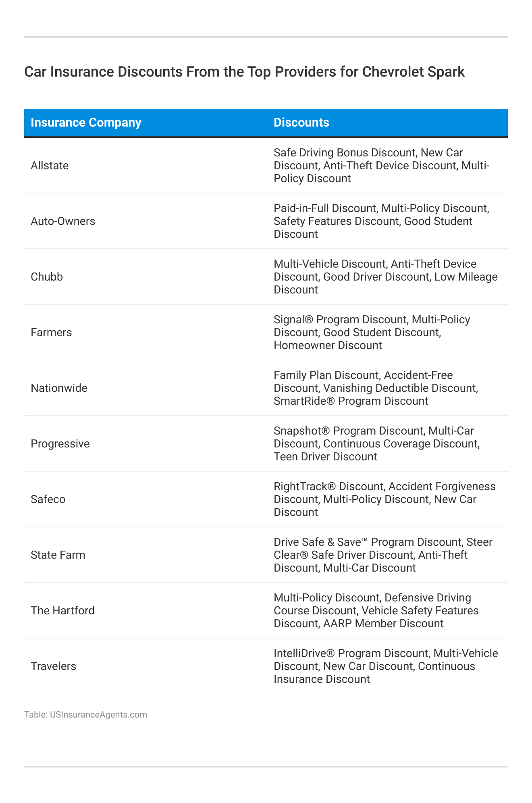Click the Discounts column header
The height and width of the screenshot is (803, 532).
point(301,123)
